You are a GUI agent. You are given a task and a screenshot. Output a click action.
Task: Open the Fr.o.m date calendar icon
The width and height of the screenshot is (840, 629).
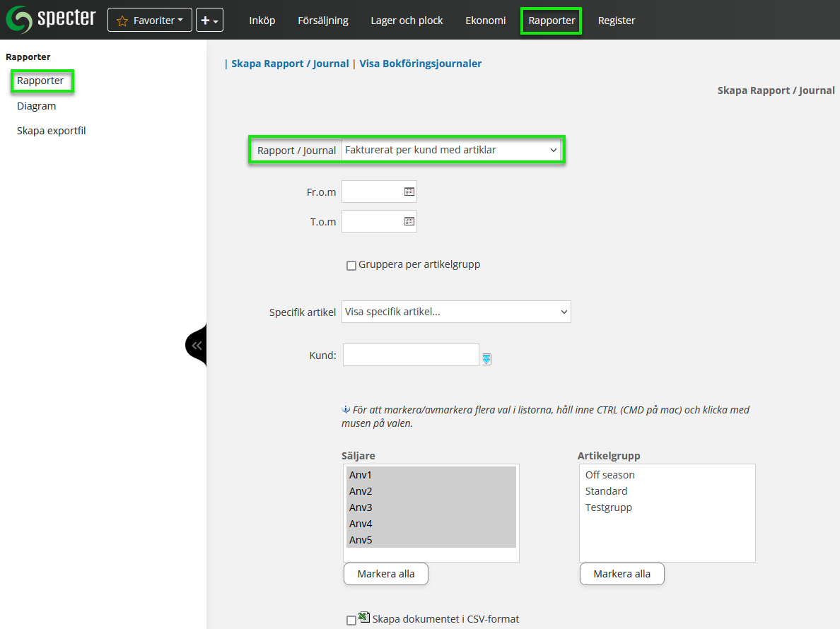pos(409,192)
